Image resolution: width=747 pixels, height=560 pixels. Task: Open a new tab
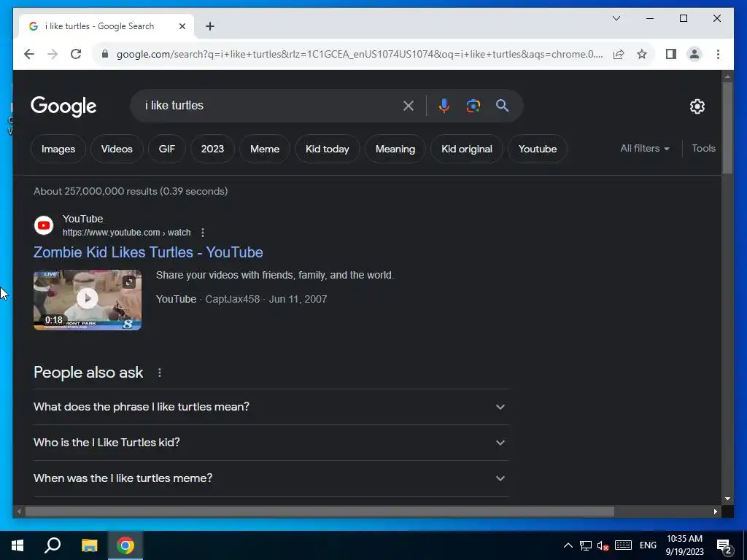tap(210, 26)
